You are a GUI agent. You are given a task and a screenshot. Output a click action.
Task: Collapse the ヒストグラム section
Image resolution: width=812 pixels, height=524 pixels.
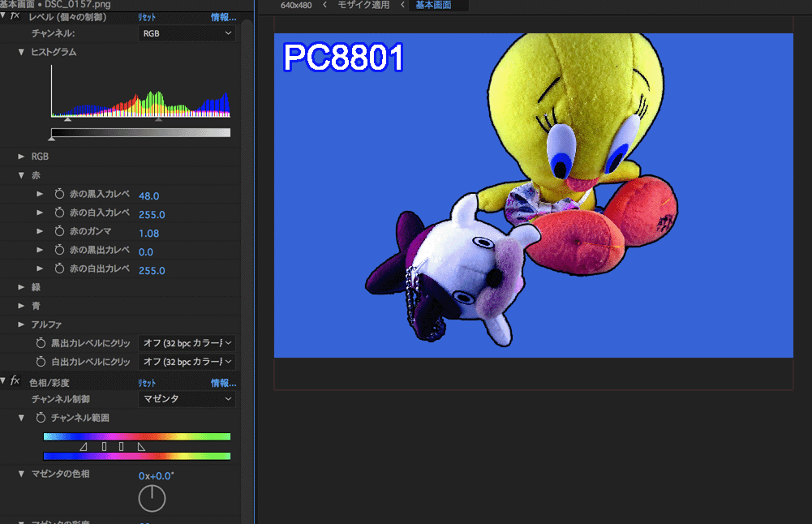[21, 52]
